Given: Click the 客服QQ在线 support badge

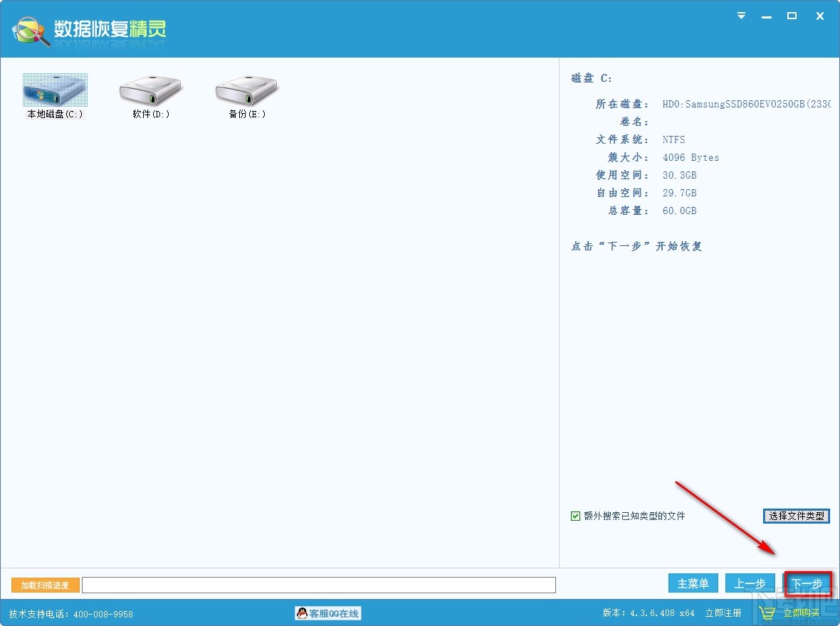Looking at the screenshot, I should click(x=327, y=613).
